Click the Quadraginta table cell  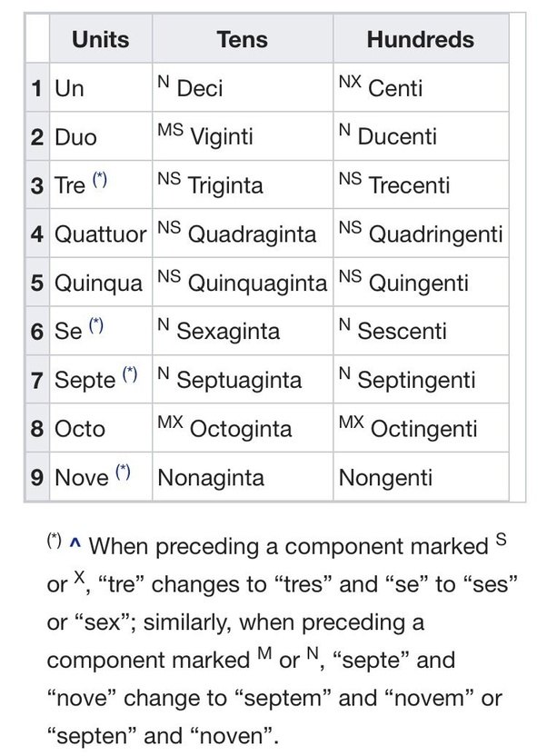[243, 234]
